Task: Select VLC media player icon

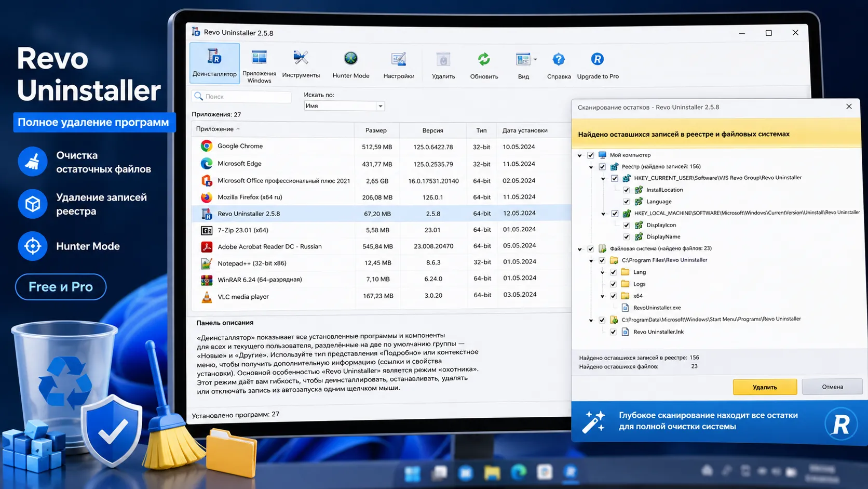Action: click(x=207, y=297)
